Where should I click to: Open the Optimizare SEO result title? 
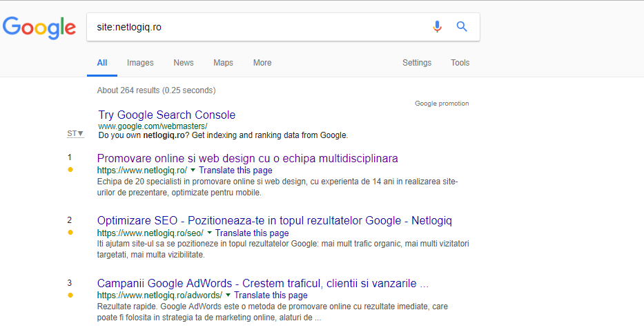274,221
